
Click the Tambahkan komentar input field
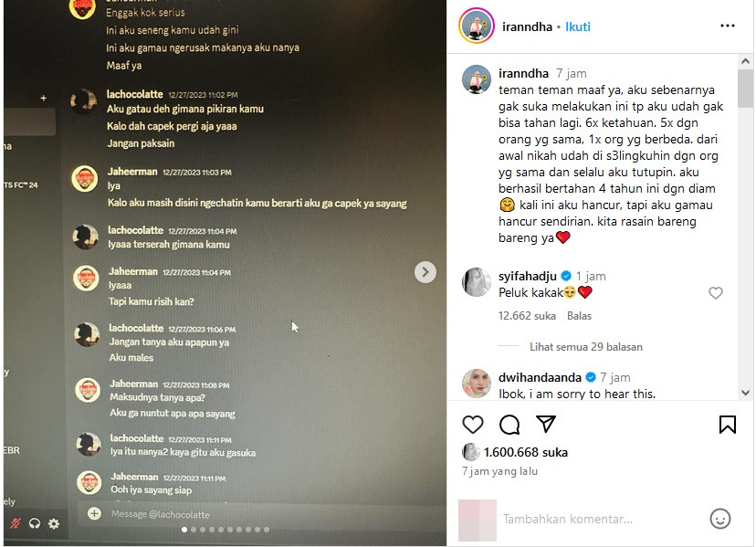click(x=601, y=519)
